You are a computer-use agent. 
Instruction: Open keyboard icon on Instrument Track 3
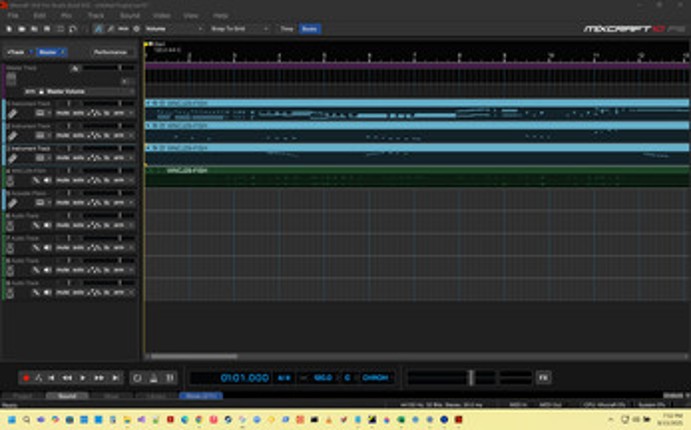40,158
